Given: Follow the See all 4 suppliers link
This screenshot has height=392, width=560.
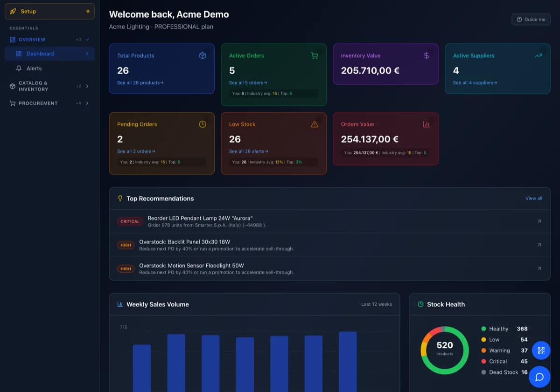Looking at the screenshot, I should click(x=475, y=83).
